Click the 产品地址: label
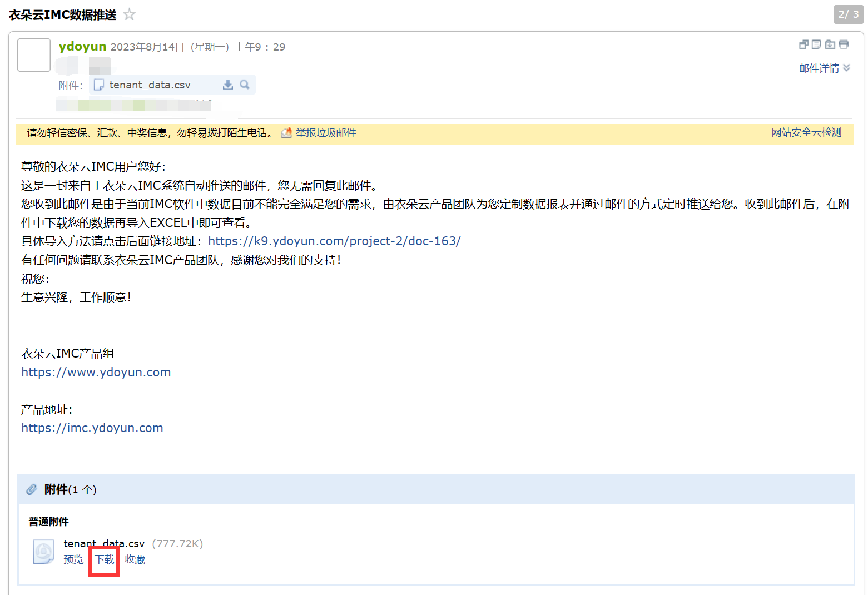 point(47,410)
